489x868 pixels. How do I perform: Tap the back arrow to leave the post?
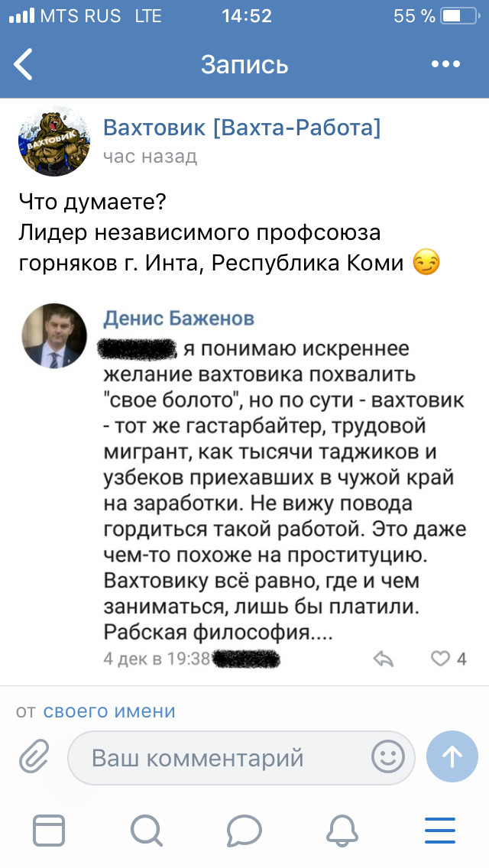point(23,65)
